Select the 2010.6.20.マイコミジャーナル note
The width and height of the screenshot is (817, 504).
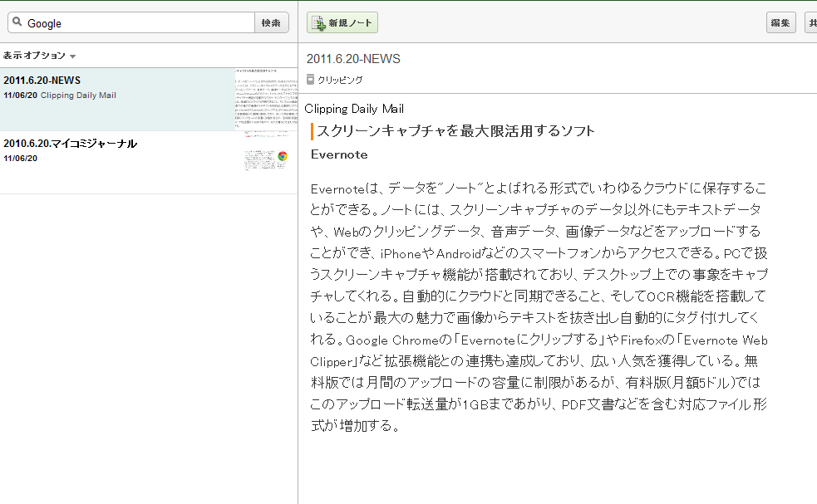click(x=149, y=163)
